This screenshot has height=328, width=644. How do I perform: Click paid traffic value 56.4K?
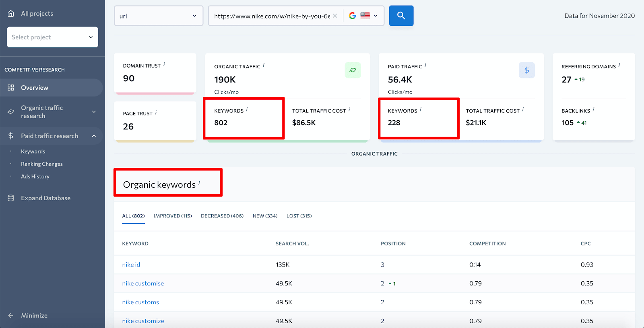[x=400, y=80]
